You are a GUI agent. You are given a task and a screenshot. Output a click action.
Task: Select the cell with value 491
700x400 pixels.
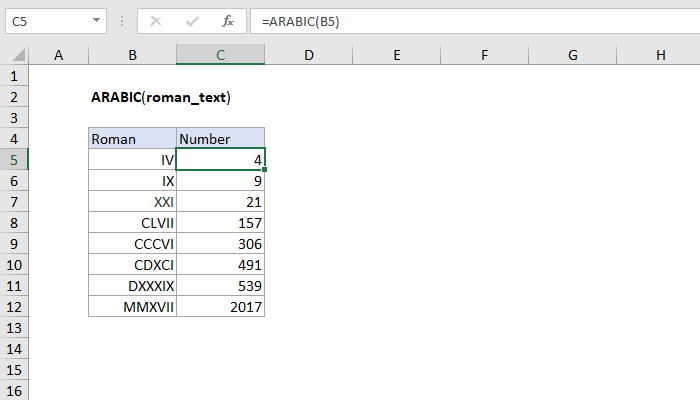pyautogui.click(x=221, y=265)
